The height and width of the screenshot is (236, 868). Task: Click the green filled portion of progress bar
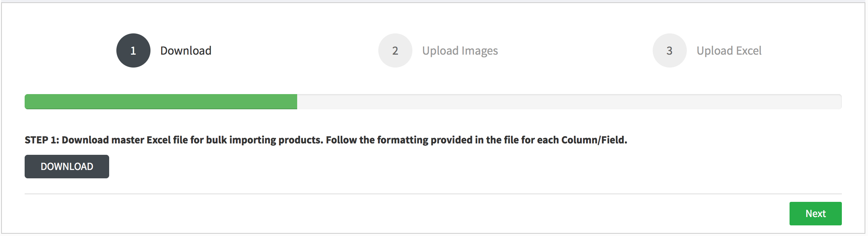[x=161, y=102]
